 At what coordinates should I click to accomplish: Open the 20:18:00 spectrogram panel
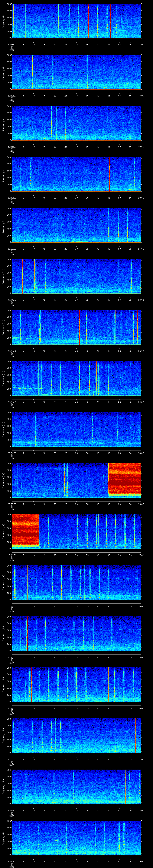[76, 123]
